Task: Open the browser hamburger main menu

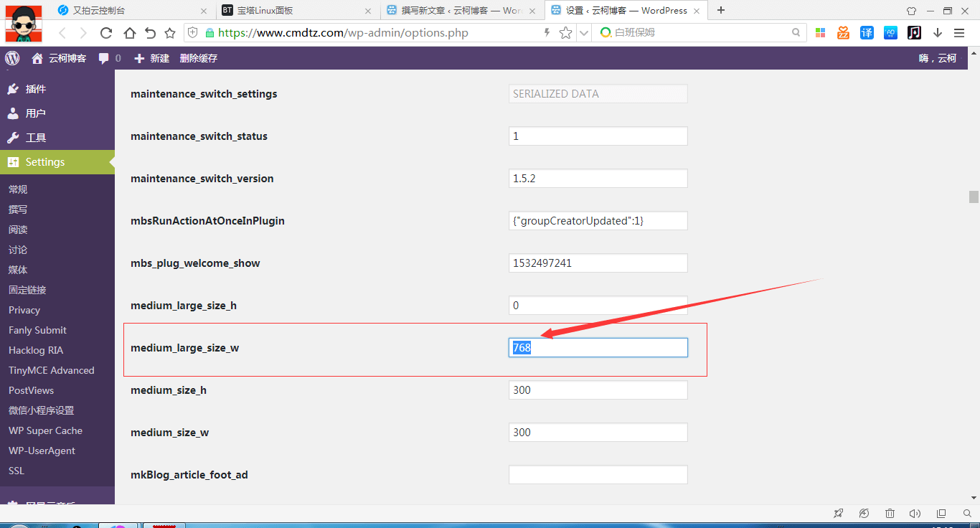Action: [959, 33]
